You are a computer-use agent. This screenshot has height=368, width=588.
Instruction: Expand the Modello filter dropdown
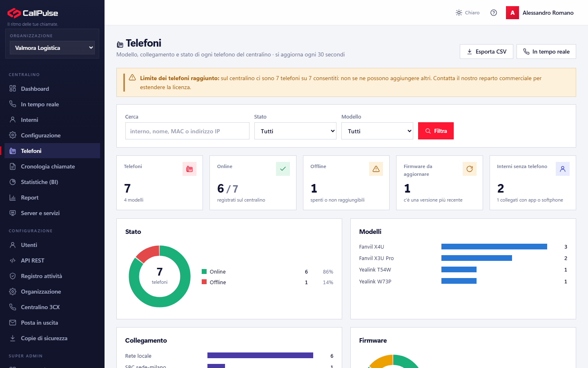tap(377, 131)
